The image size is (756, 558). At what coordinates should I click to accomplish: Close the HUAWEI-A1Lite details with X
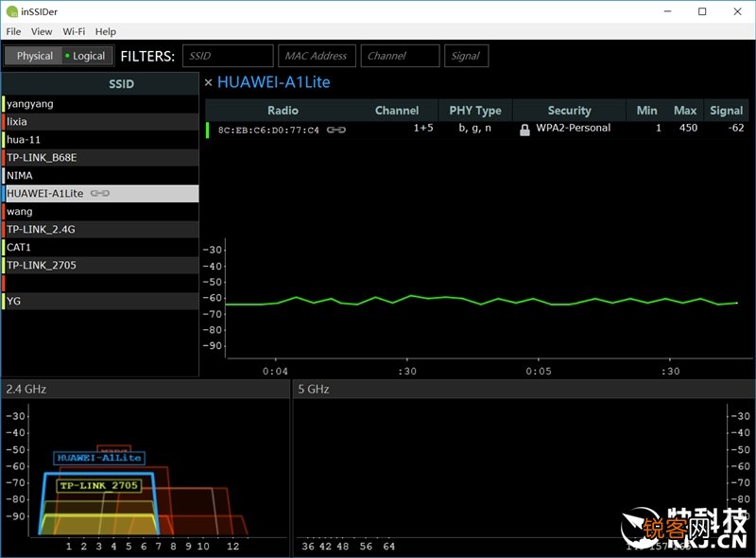click(208, 82)
